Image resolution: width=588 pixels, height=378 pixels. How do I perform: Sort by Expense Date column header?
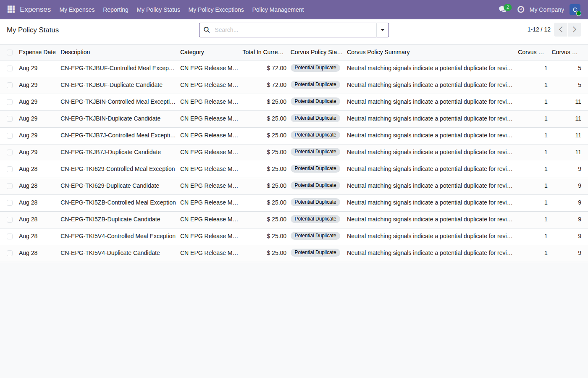[37, 52]
